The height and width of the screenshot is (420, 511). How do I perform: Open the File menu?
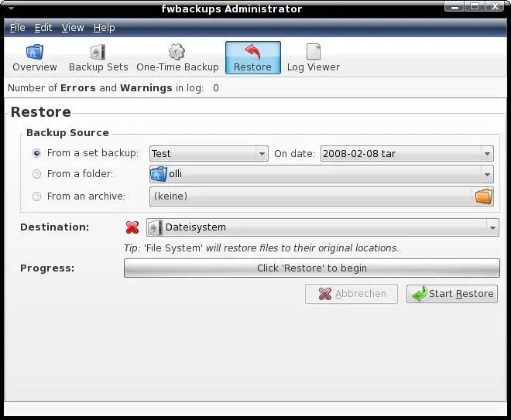point(17,28)
